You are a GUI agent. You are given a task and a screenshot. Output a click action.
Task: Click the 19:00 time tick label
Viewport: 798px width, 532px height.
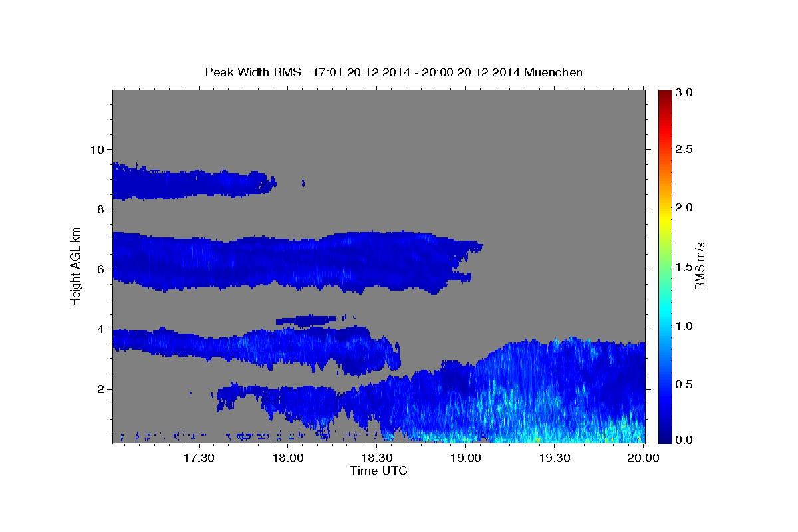[x=465, y=458]
